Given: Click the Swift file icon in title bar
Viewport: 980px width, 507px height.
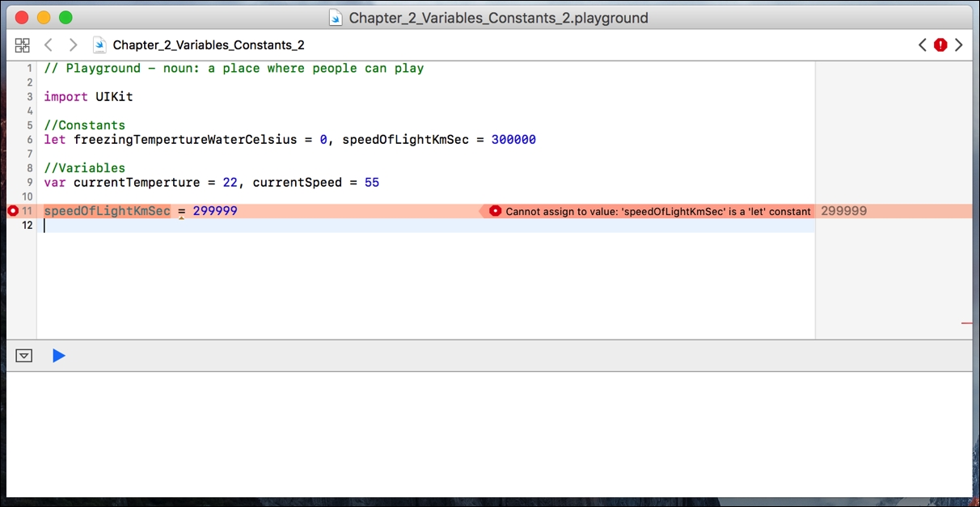Looking at the screenshot, I should [x=336, y=18].
